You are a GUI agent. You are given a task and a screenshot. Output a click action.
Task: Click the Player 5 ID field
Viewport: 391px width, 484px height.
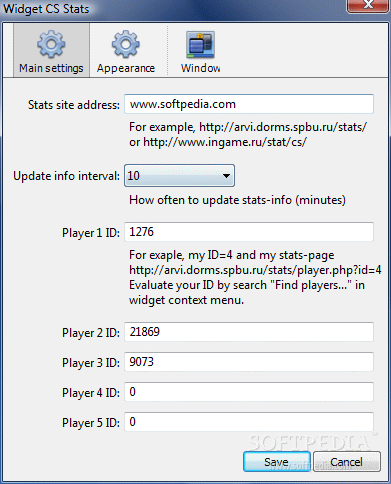pos(249,422)
